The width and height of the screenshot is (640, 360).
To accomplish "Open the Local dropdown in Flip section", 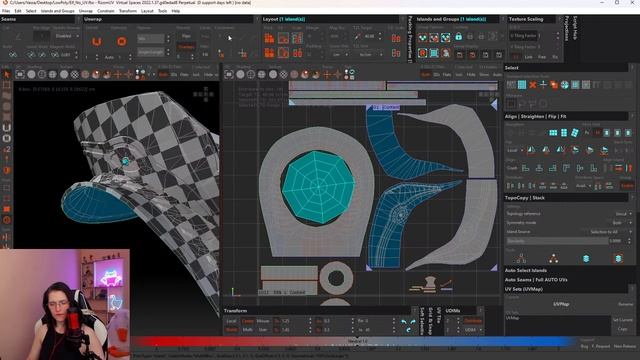I will point(515,150).
